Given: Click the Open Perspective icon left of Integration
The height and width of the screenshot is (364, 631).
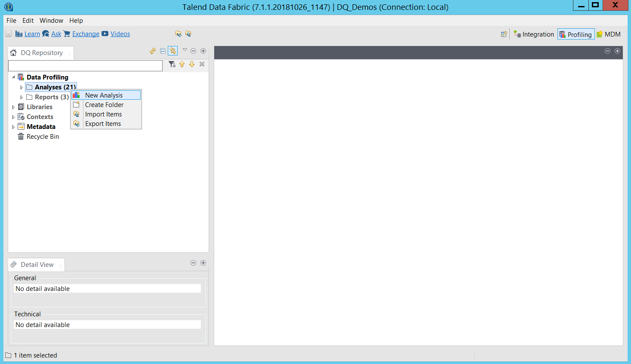Looking at the screenshot, I should point(504,34).
